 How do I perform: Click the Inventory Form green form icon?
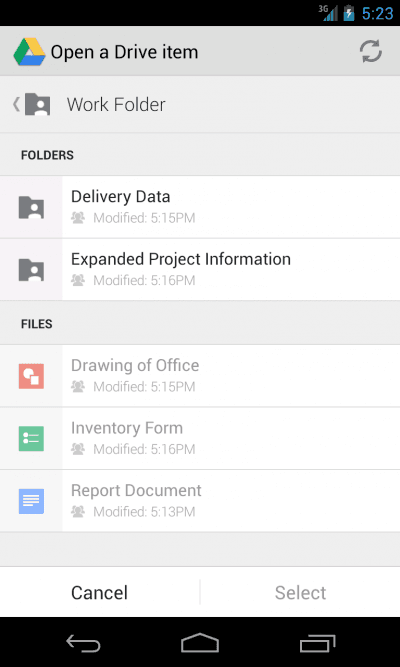click(x=31, y=439)
